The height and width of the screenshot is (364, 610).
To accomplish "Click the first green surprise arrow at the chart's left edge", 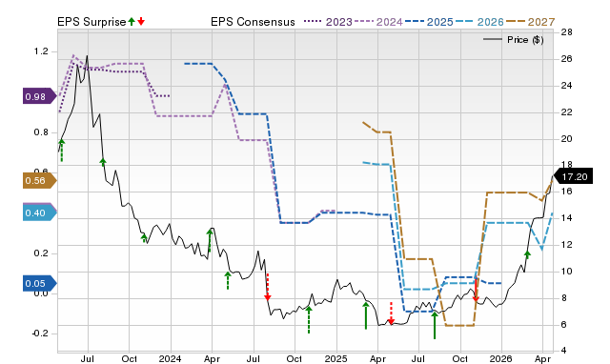I will click(61, 151).
